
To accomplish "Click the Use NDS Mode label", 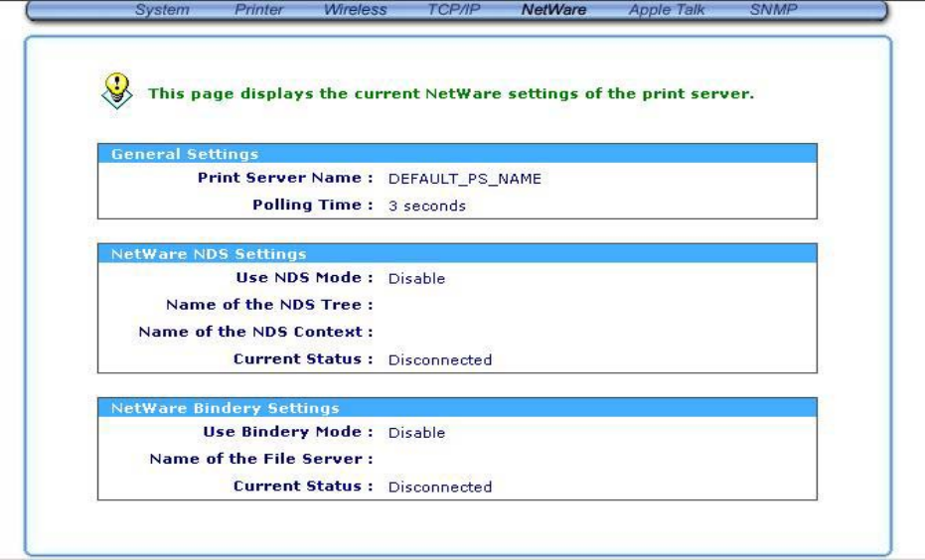I will pyautogui.click(x=304, y=278).
